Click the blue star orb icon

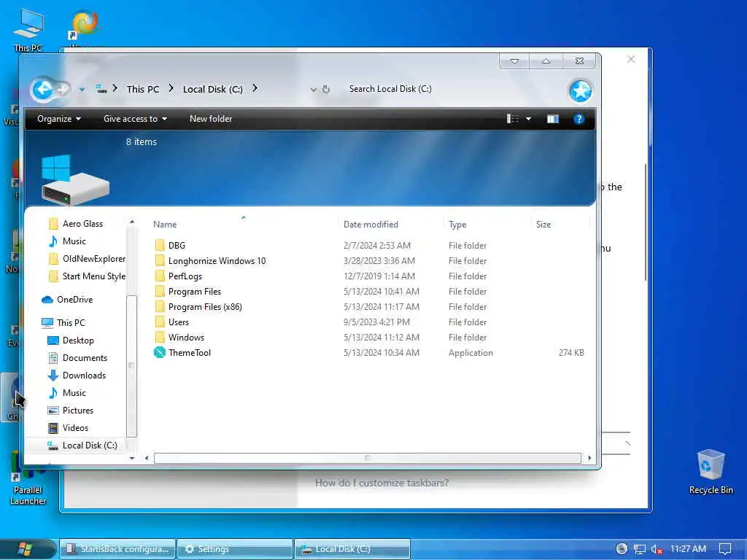pos(580,91)
